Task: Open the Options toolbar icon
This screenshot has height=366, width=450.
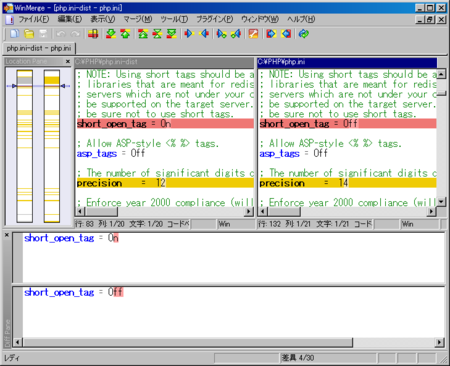Action: coord(253,34)
